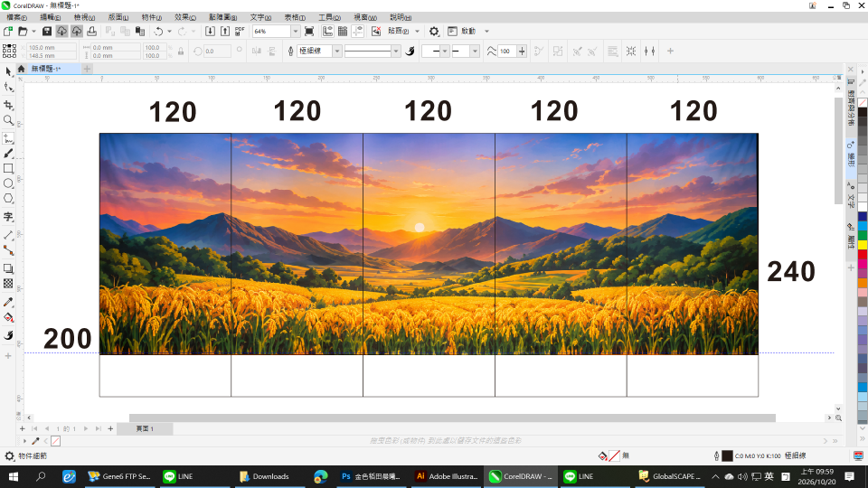The image size is (868, 488).
Task: Click the customize toolbar plus button
Action: coord(670,51)
